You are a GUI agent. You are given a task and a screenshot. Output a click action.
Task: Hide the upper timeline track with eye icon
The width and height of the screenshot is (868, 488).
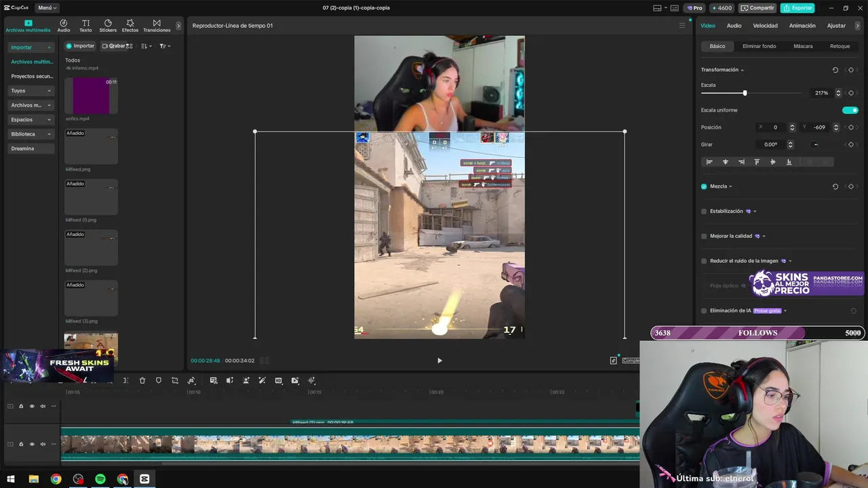click(32, 406)
